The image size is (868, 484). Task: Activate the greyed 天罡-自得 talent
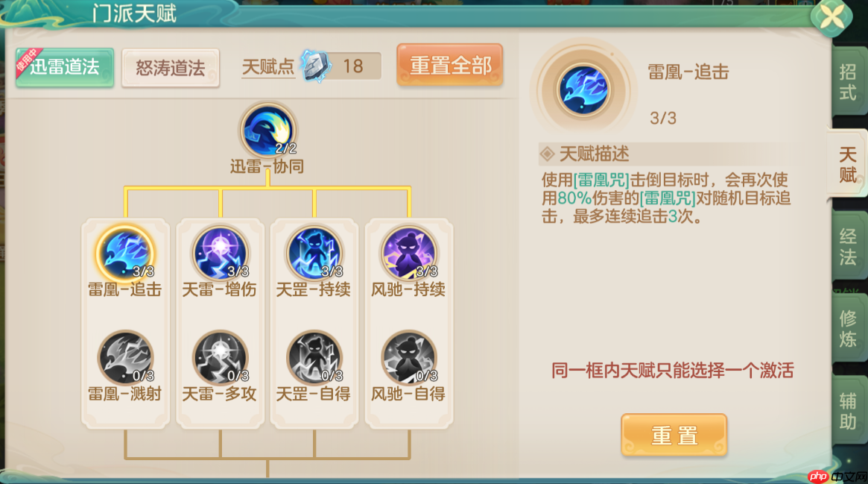(x=314, y=358)
